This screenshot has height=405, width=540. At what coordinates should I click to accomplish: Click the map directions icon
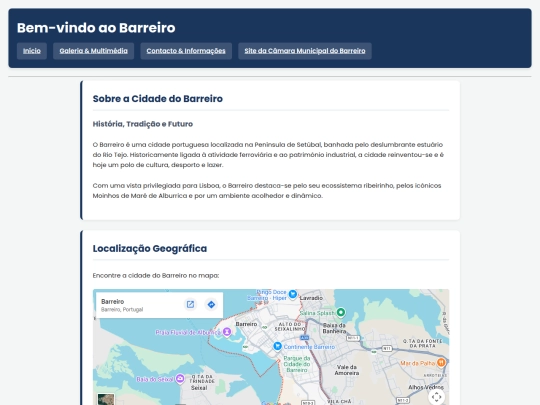click(x=211, y=304)
